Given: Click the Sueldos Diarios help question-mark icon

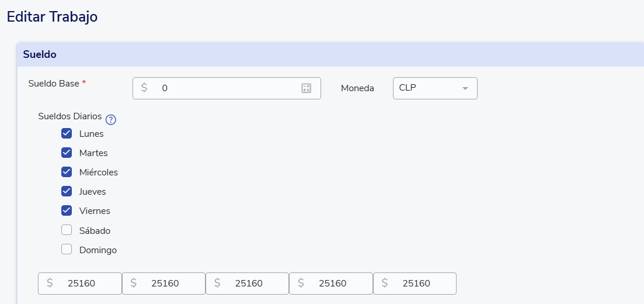Looking at the screenshot, I should coord(111,120).
